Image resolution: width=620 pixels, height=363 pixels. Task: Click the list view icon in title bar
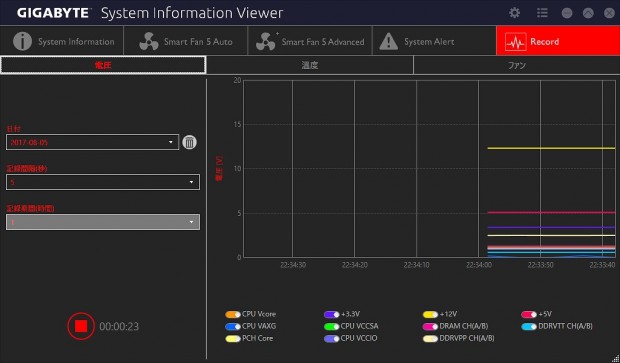tap(542, 13)
